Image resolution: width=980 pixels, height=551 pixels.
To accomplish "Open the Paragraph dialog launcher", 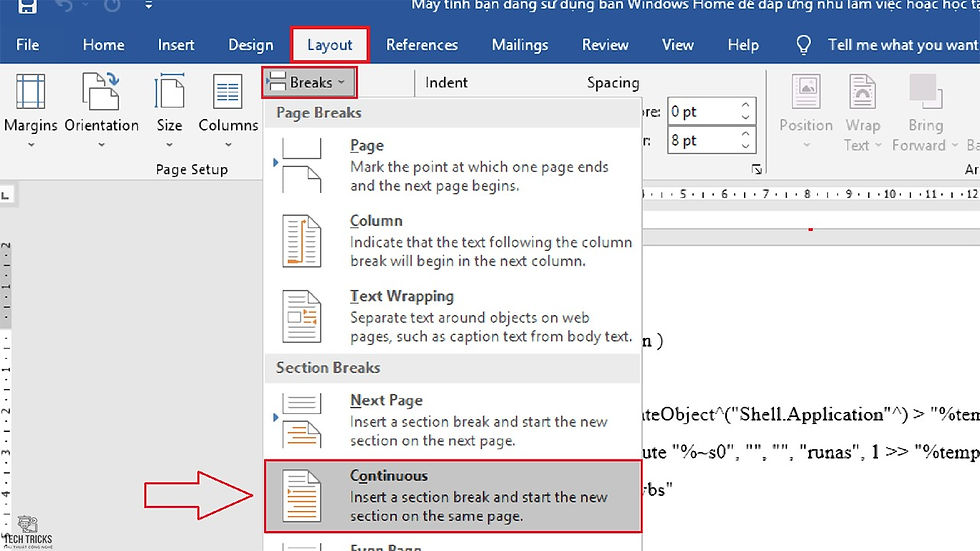I will click(x=756, y=169).
